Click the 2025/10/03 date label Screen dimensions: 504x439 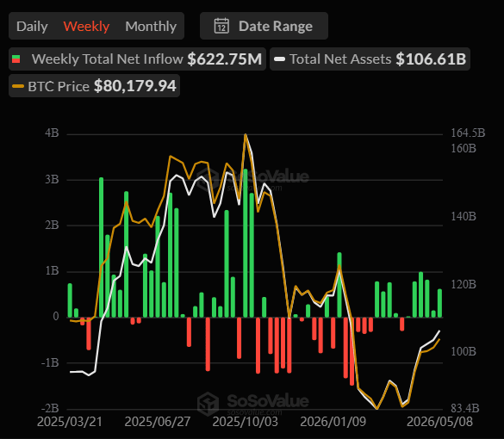(246, 422)
